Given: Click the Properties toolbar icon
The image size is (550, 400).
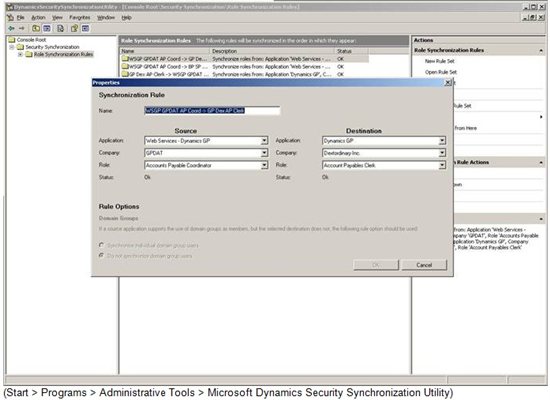Looking at the screenshot, I should point(74,28).
